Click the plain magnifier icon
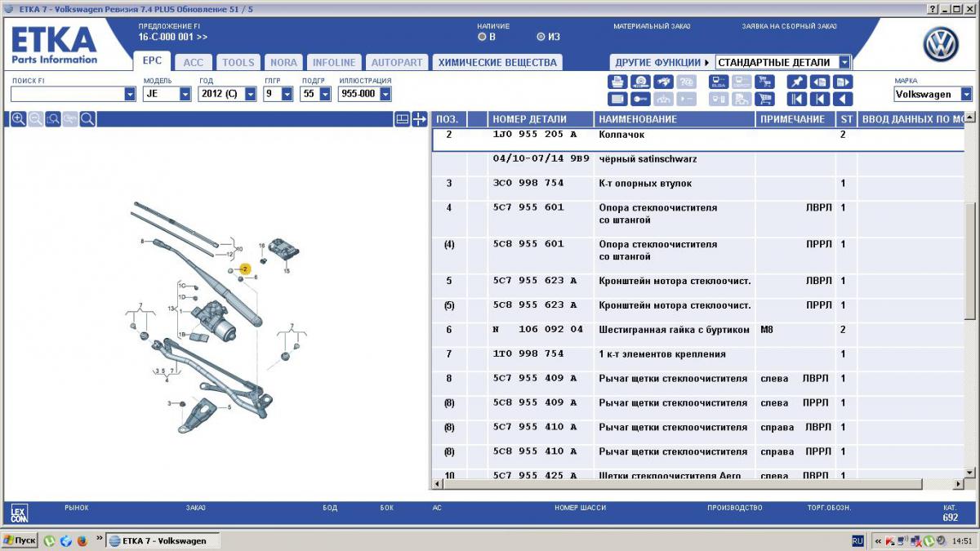The image size is (980, 551). [x=87, y=119]
